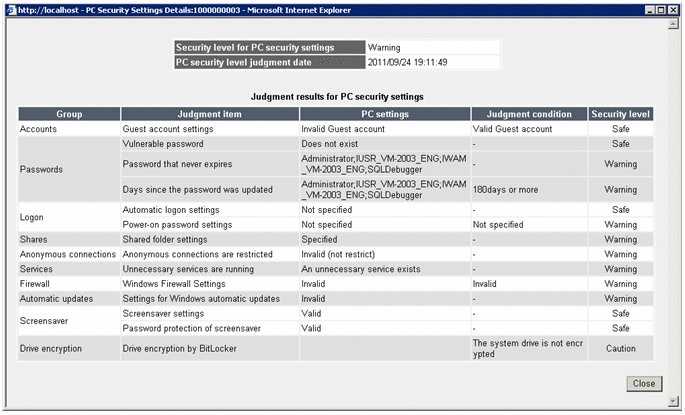685x415 pixels.
Task: Click Screensaver settings item
Action: click(x=210, y=314)
